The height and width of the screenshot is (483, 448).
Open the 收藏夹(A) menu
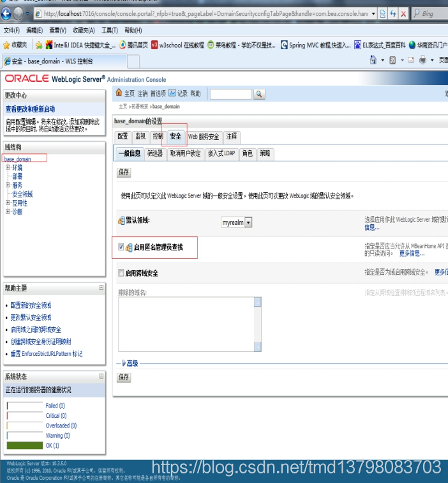click(84, 30)
